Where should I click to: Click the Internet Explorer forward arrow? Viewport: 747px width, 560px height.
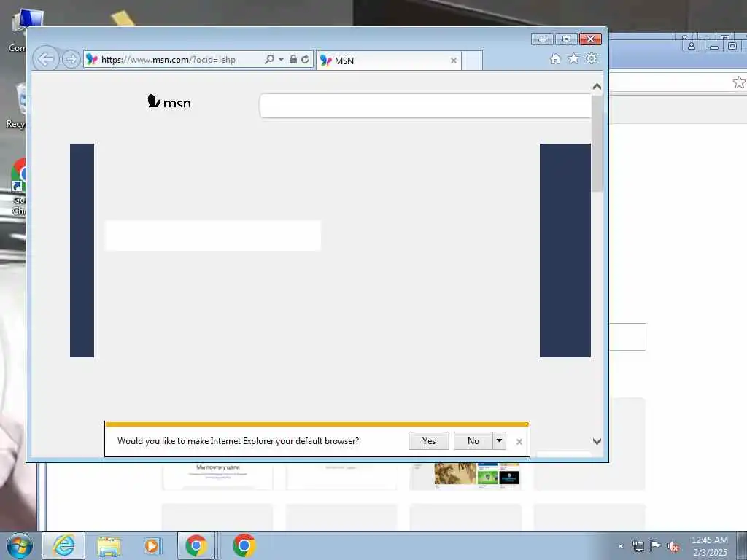click(x=71, y=60)
